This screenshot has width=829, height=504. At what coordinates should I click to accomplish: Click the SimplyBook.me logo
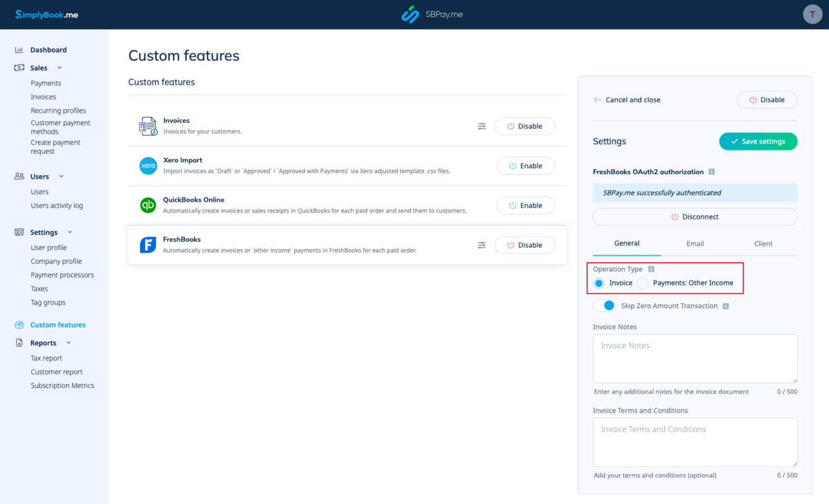coord(47,14)
